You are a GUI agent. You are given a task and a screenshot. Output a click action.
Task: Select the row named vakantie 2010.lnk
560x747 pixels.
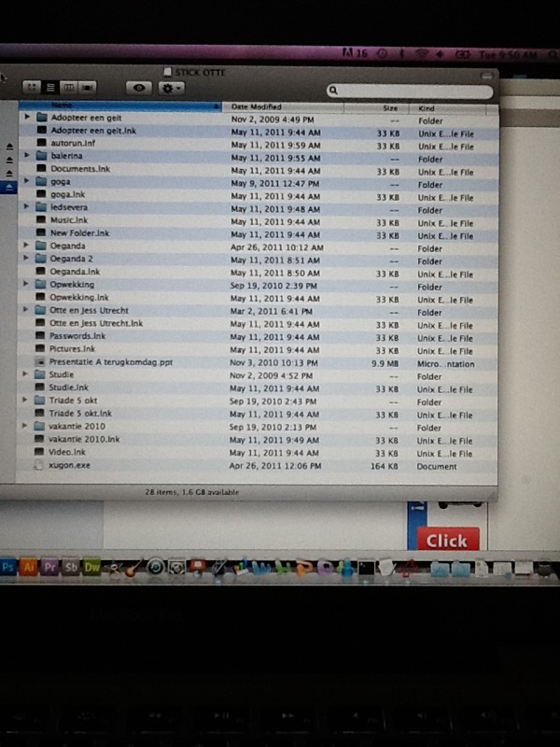[258, 439]
